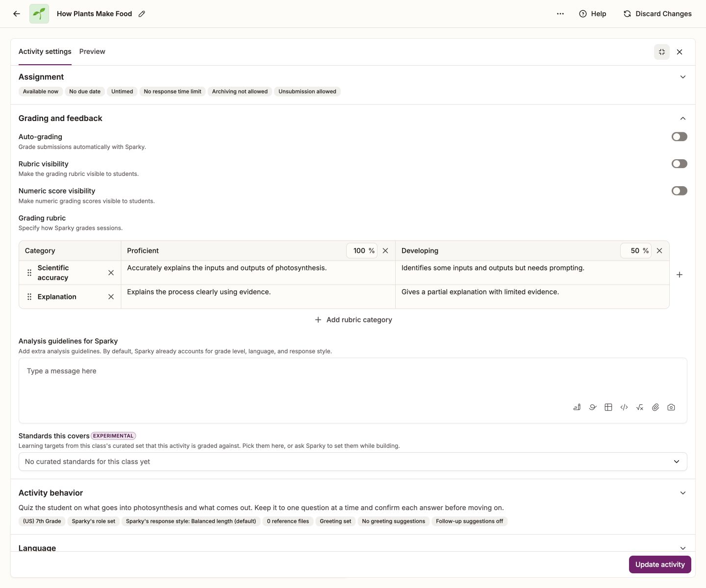This screenshot has width=706, height=588.
Task: Delete the Explanation rubric category
Action: click(x=111, y=297)
